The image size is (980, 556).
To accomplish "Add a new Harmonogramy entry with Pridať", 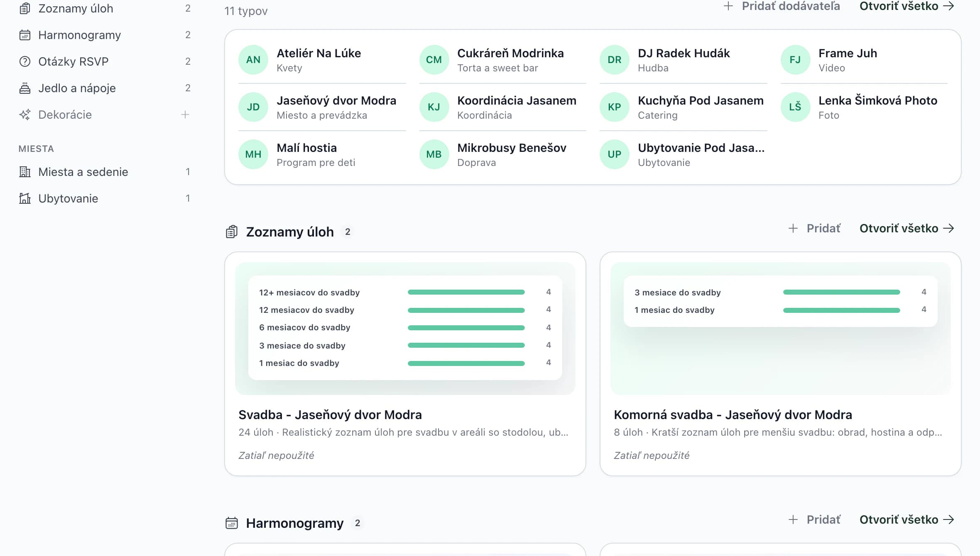I will (814, 519).
